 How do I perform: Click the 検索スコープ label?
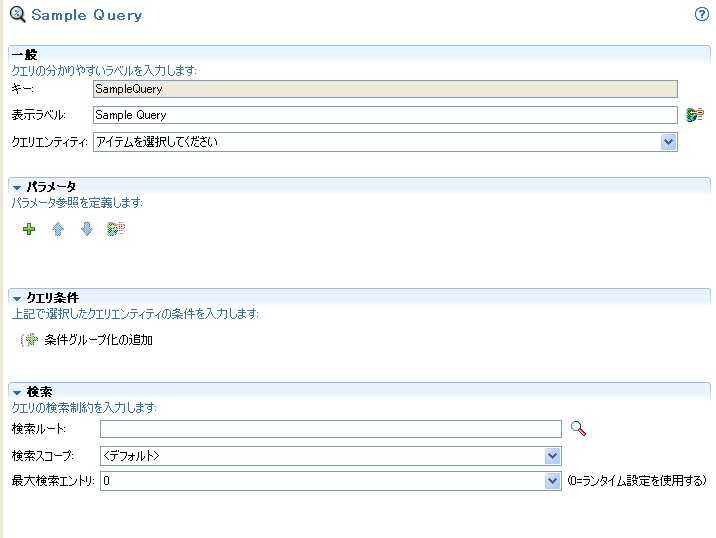tap(42, 456)
